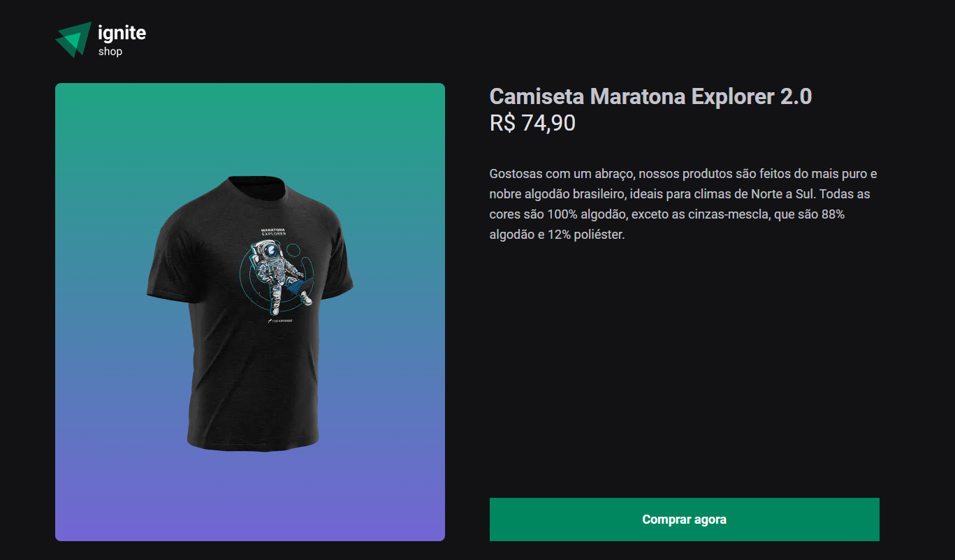Click the green top of gradient card
Screen dimensions: 955x560
250,112
